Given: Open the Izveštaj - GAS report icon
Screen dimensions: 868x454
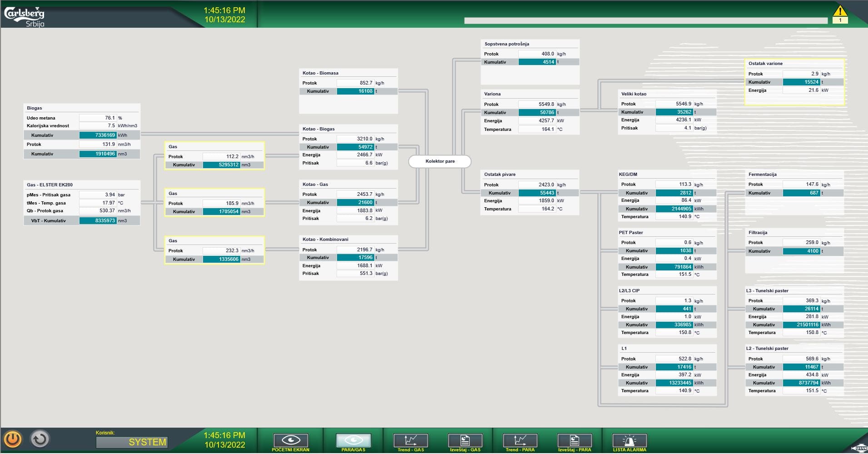Looking at the screenshot, I should tap(465, 439).
